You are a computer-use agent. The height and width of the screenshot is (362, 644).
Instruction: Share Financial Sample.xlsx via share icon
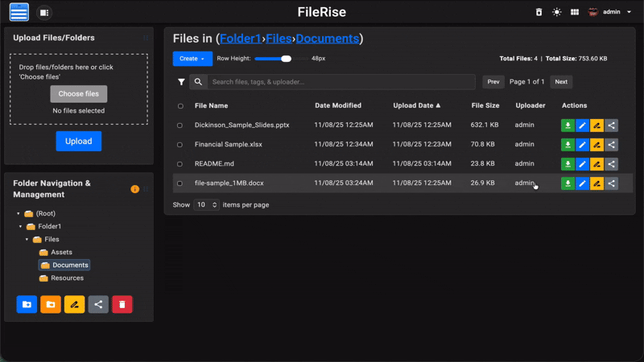612,145
